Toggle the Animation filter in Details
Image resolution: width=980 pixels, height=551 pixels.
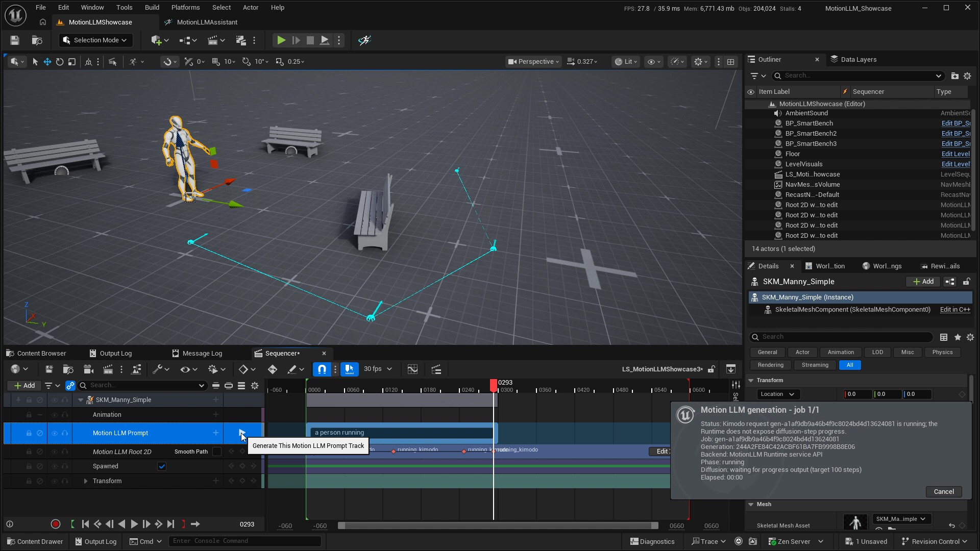(841, 353)
